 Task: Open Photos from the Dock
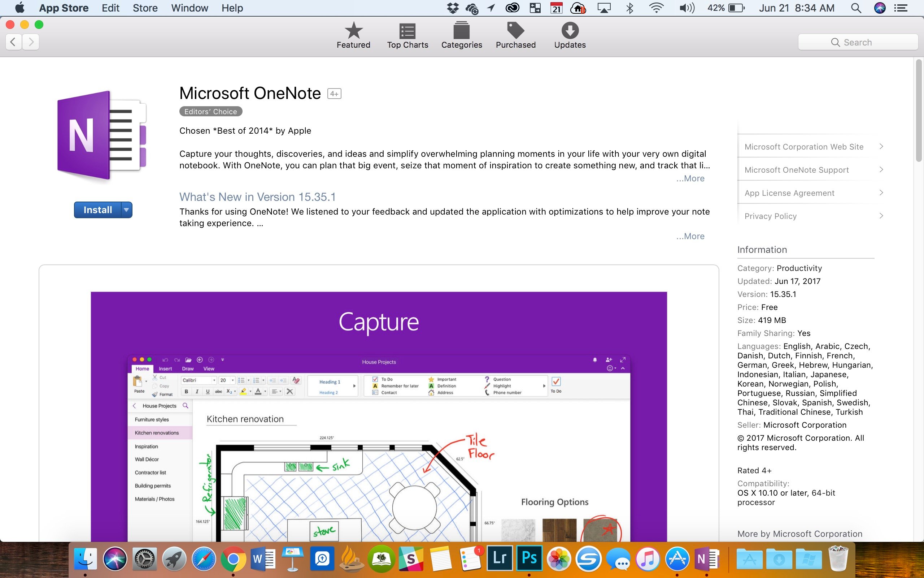(559, 559)
